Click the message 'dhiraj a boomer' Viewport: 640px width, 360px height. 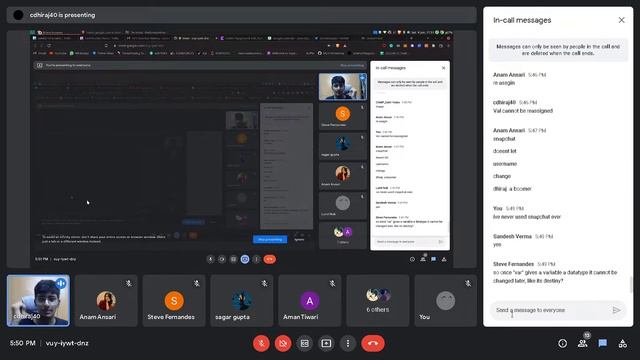512,189
